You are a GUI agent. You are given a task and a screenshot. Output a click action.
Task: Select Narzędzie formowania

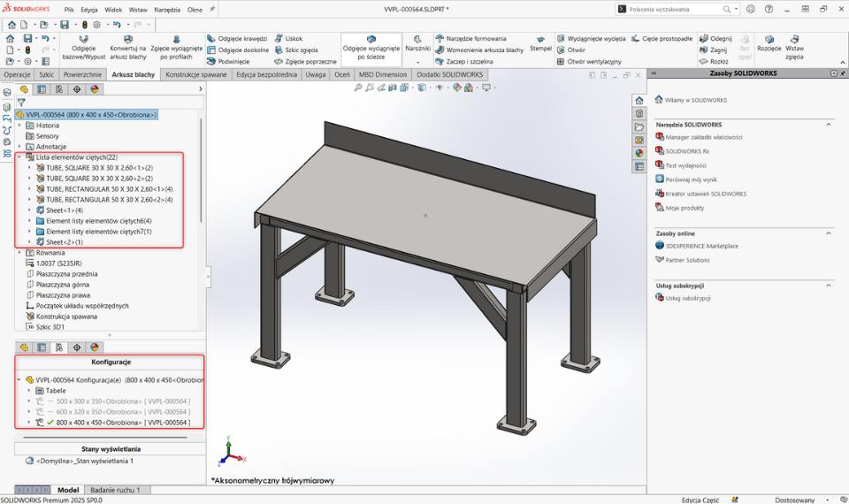click(x=471, y=38)
